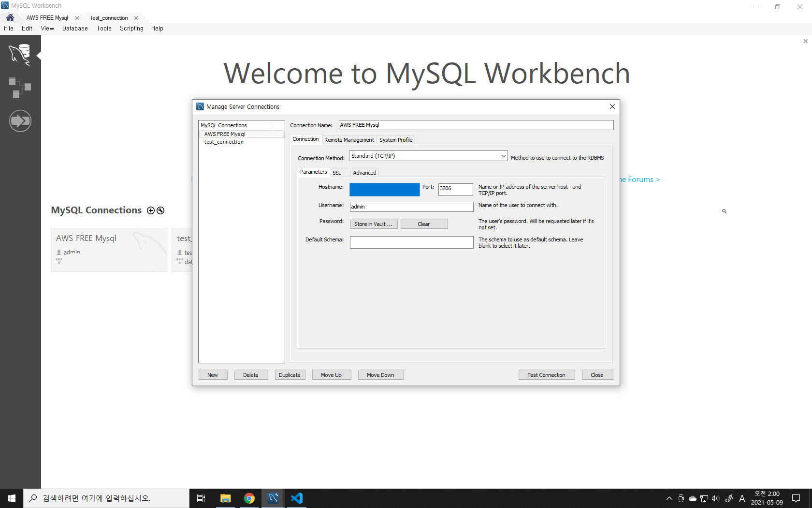Select AWS FREE Mysql in connections list
Screen dimensions: 812x508
click(241, 134)
